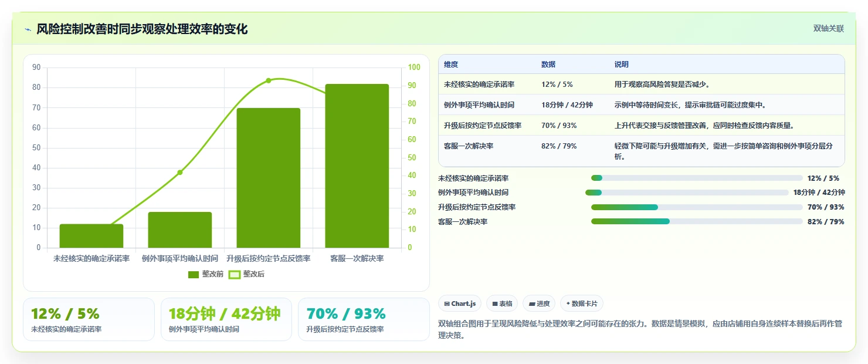Click the chart bar for 未经核实的确定承诺率
868x364 pixels.
(x=91, y=236)
